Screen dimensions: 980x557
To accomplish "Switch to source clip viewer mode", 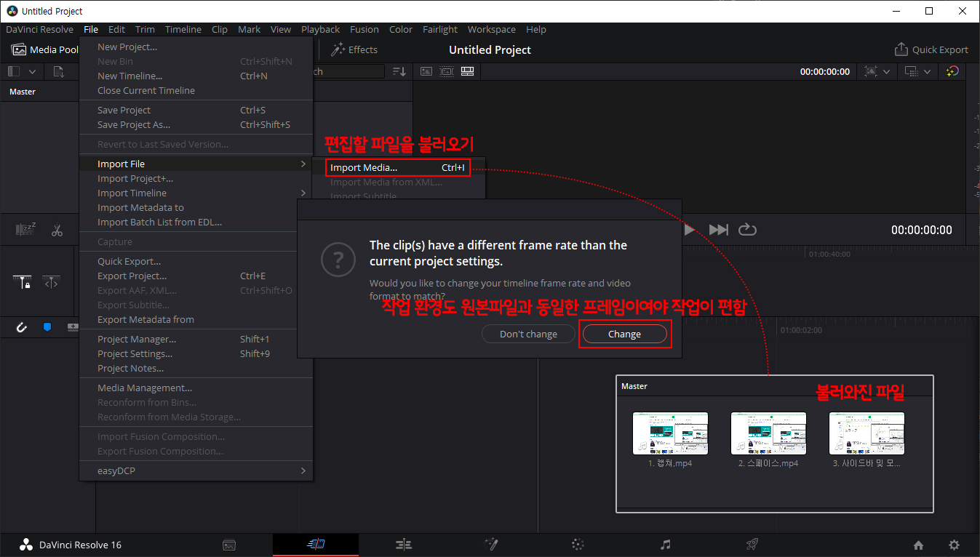I will coord(426,71).
